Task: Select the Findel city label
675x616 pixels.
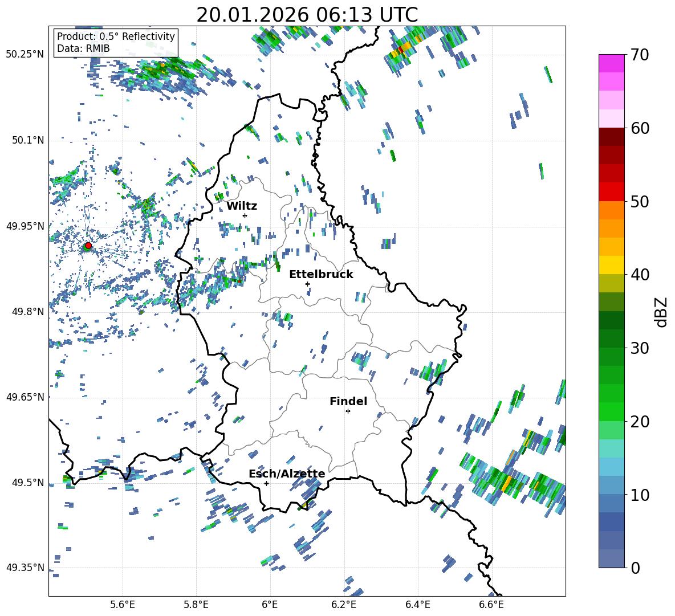Action: click(348, 401)
